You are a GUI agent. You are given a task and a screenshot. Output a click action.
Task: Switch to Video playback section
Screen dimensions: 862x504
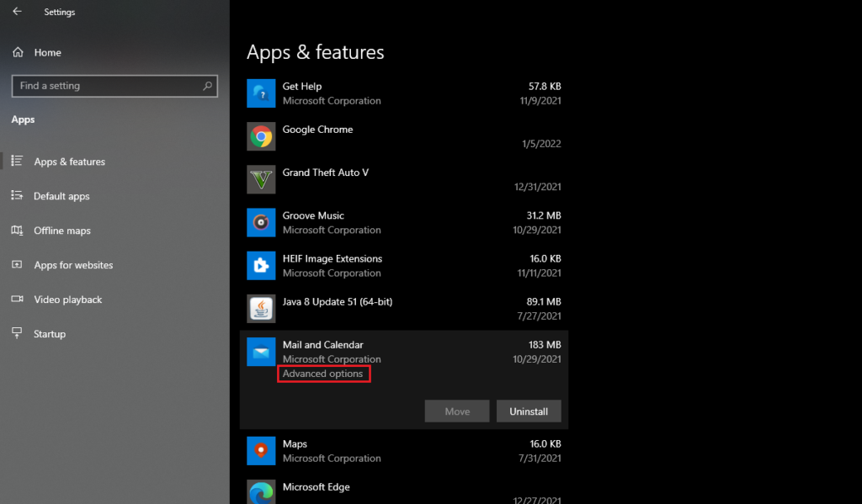pos(68,300)
